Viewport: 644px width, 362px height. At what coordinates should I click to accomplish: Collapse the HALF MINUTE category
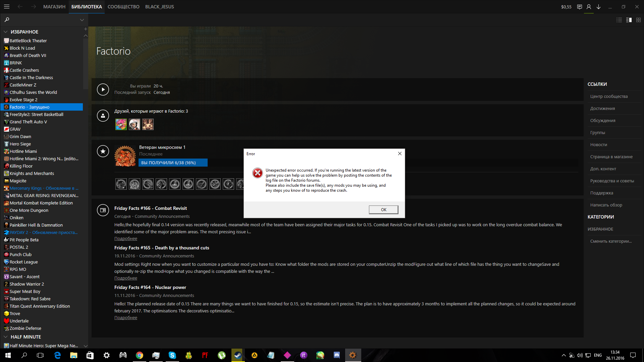[x=6, y=337]
